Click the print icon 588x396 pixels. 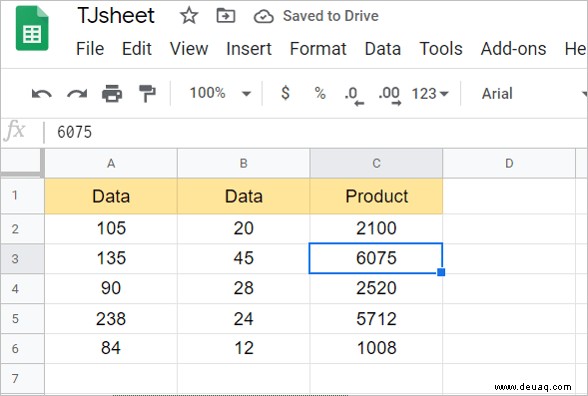(x=112, y=93)
